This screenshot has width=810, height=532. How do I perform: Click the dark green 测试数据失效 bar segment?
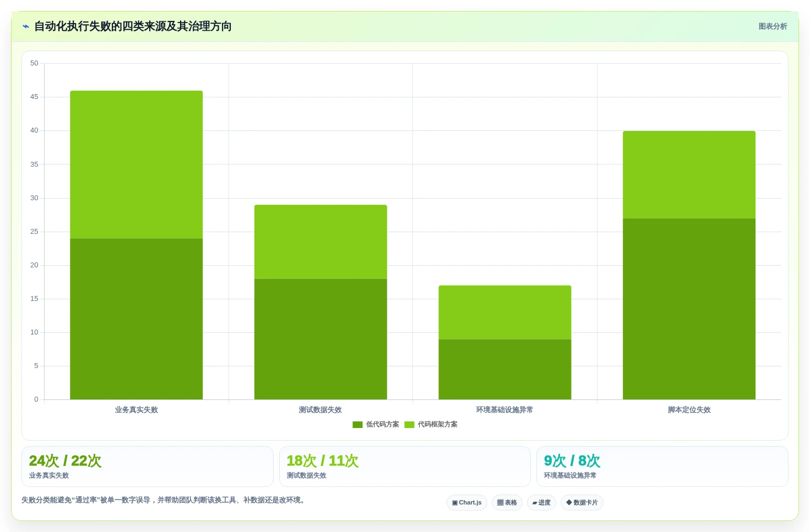click(x=320, y=339)
